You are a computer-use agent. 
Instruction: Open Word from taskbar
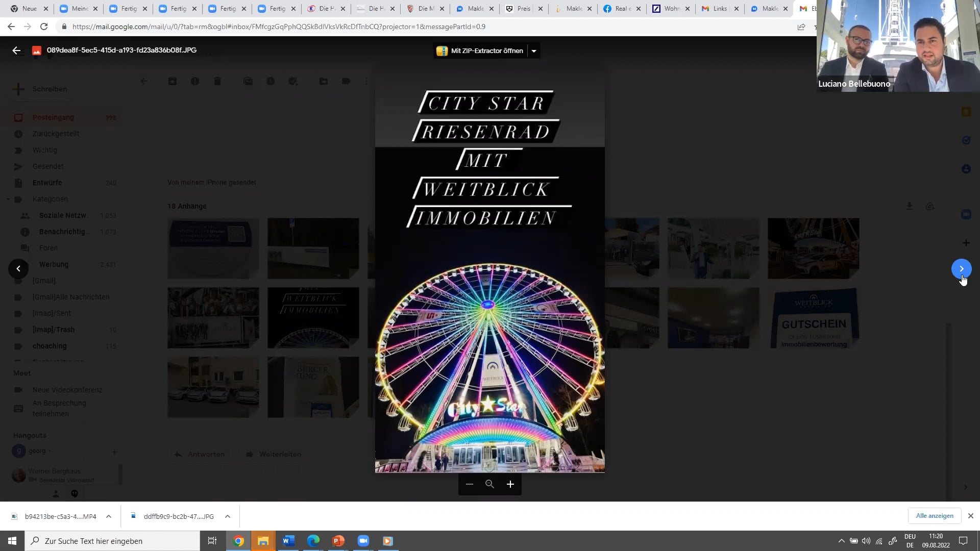pyautogui.click(x=288, y=541)
